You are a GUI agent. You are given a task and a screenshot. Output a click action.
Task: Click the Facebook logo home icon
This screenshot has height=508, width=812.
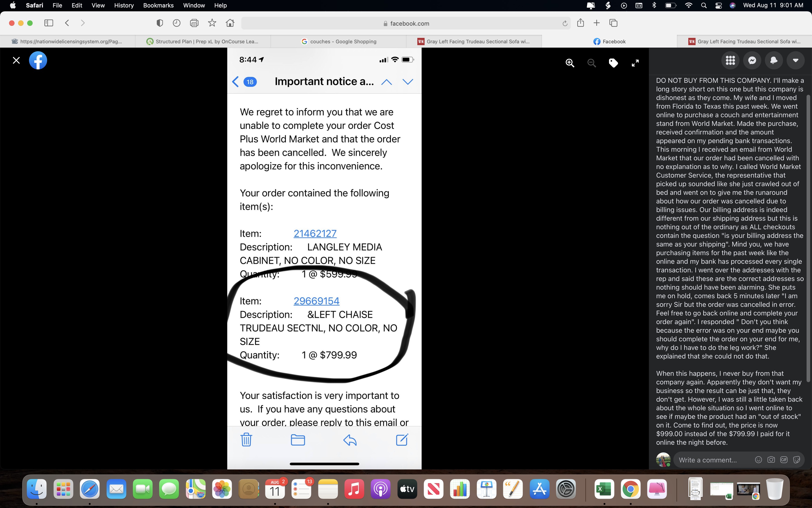38,61
